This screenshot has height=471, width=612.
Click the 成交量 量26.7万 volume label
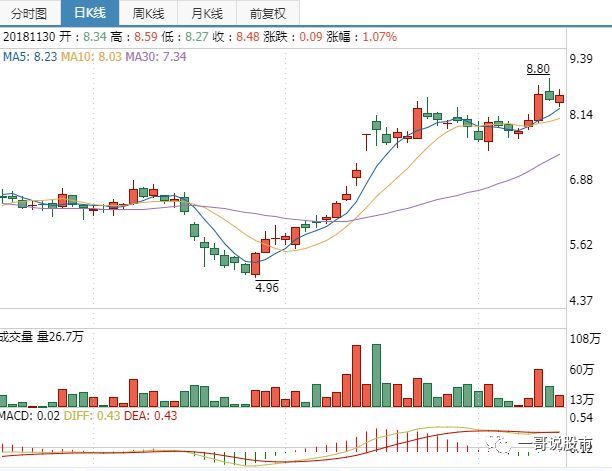[41, 336]
